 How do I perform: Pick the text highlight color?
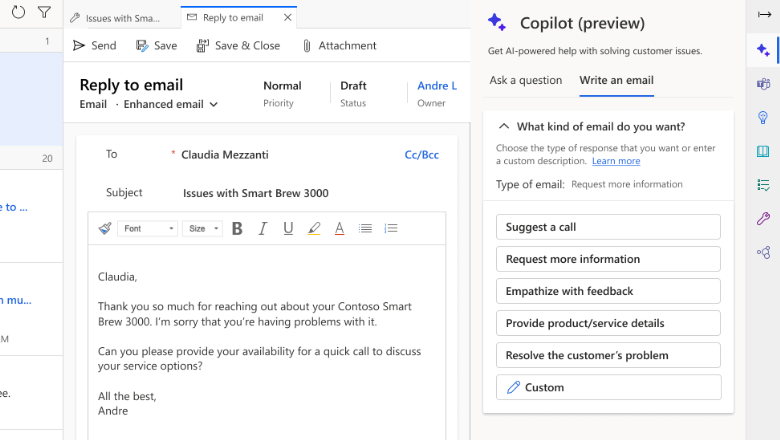(x=314, y=229)
